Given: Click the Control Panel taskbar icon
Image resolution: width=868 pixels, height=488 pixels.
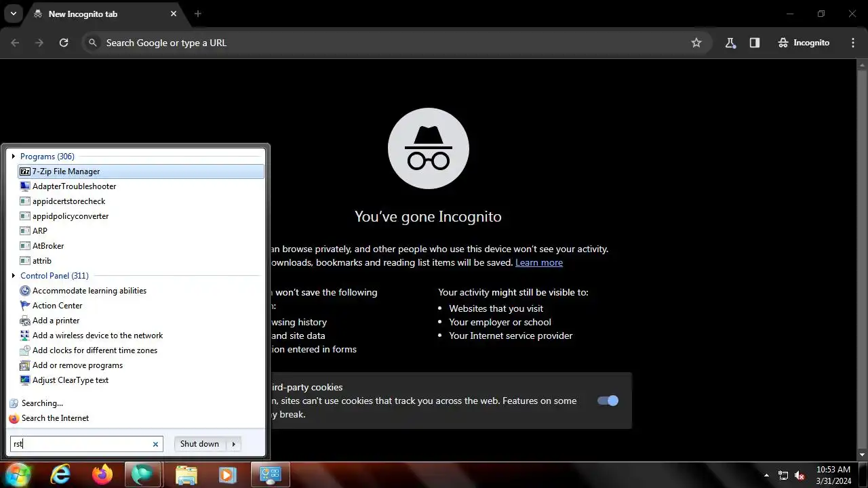Looking at the screenshot, I should 271,474.
